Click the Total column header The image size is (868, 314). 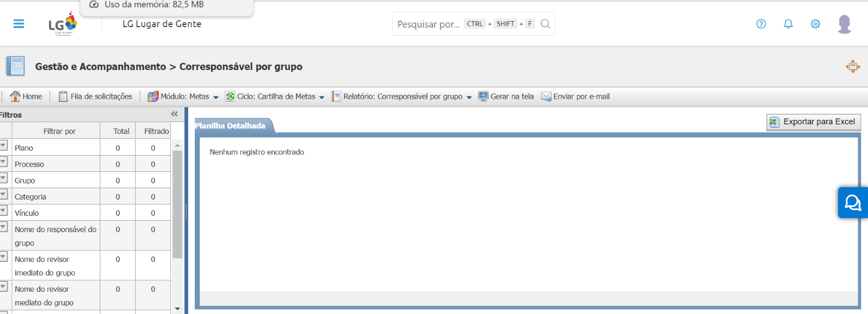pos(122,131)
